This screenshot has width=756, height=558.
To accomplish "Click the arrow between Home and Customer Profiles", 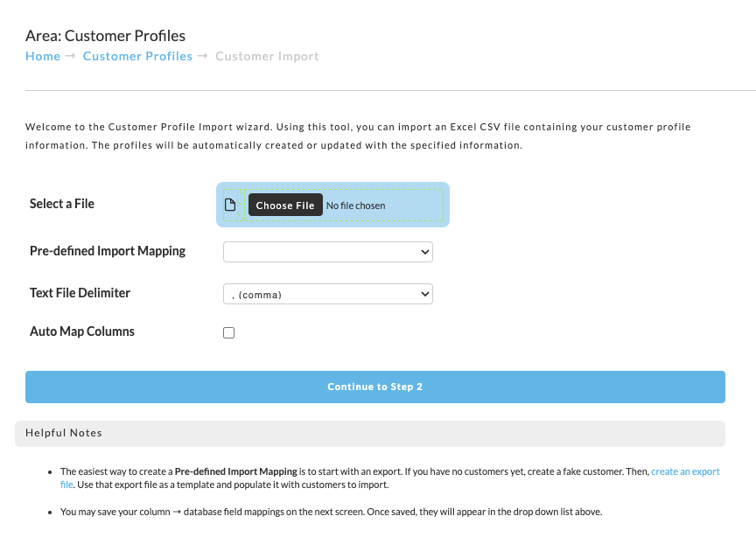I will 70,56.
